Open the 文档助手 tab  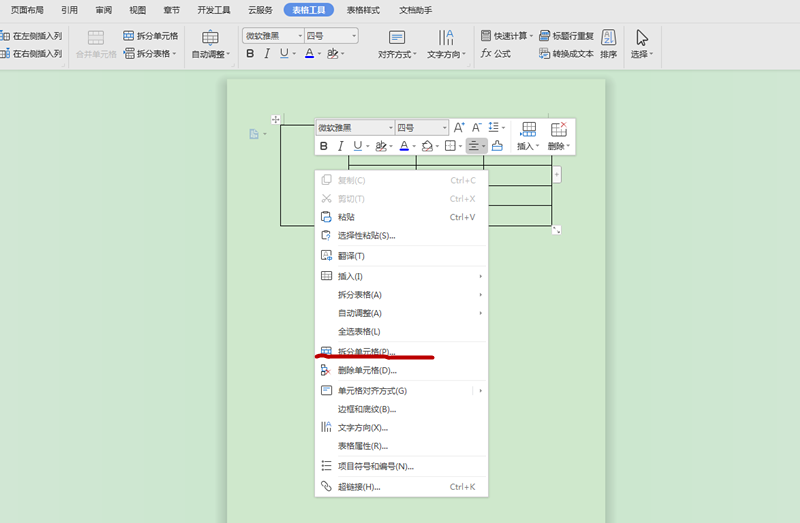pos(415,10)
